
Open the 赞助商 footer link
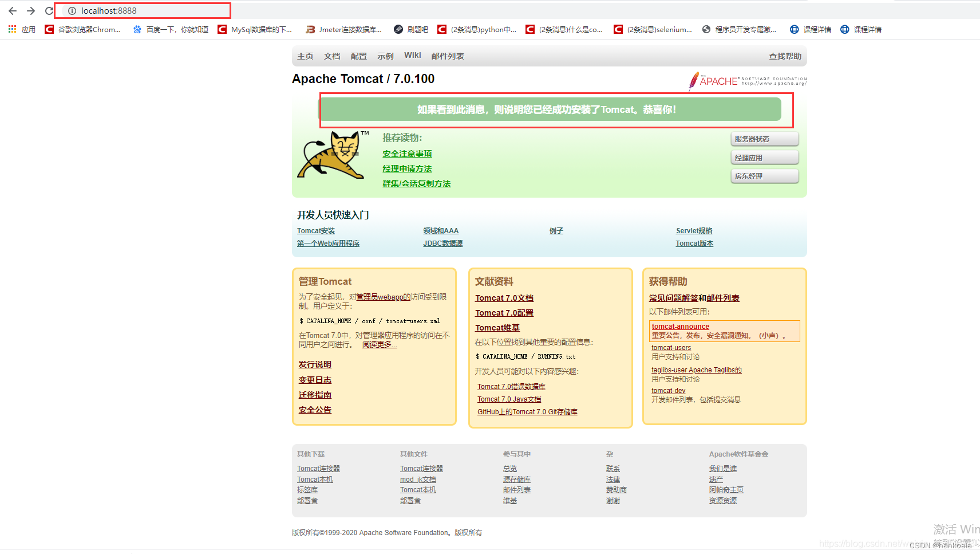[x=617, y=489]
